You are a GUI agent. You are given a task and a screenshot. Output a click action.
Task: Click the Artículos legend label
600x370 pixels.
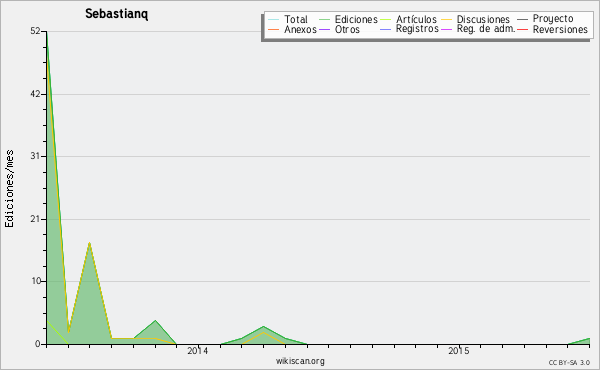click(416, 20)
